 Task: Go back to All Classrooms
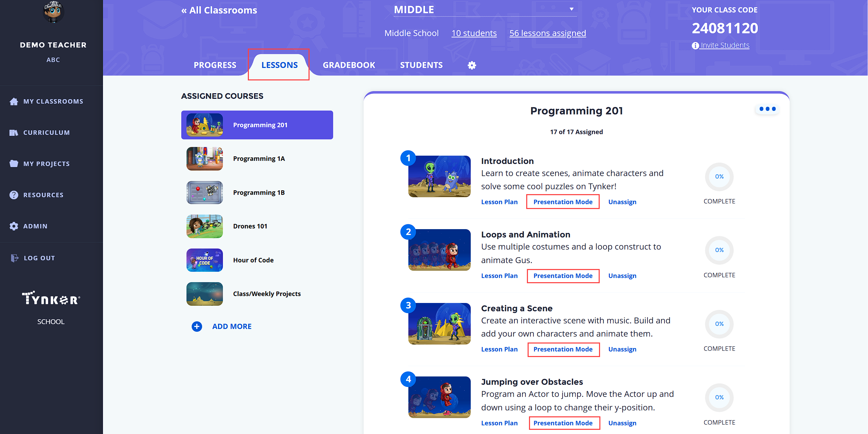click(219, 10)
